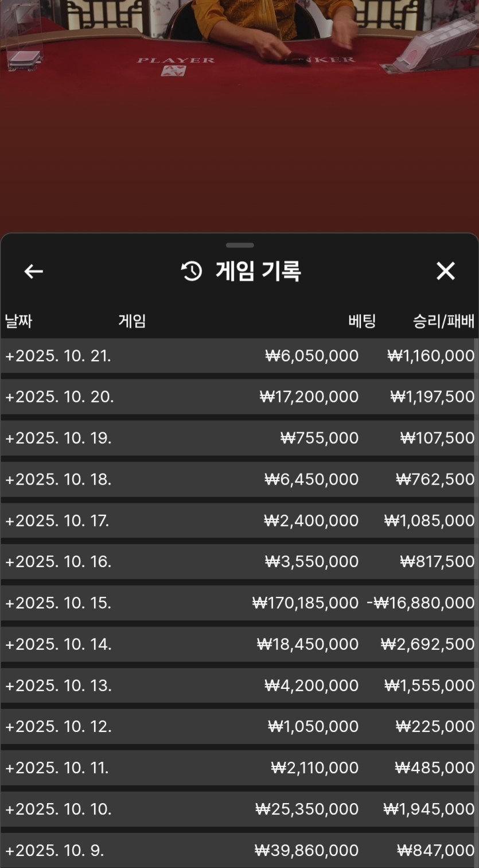The height and width of the screenshot is (868, 479).
Task: Close the 게임 기록 panel with X
Action: tap(445, 271)
